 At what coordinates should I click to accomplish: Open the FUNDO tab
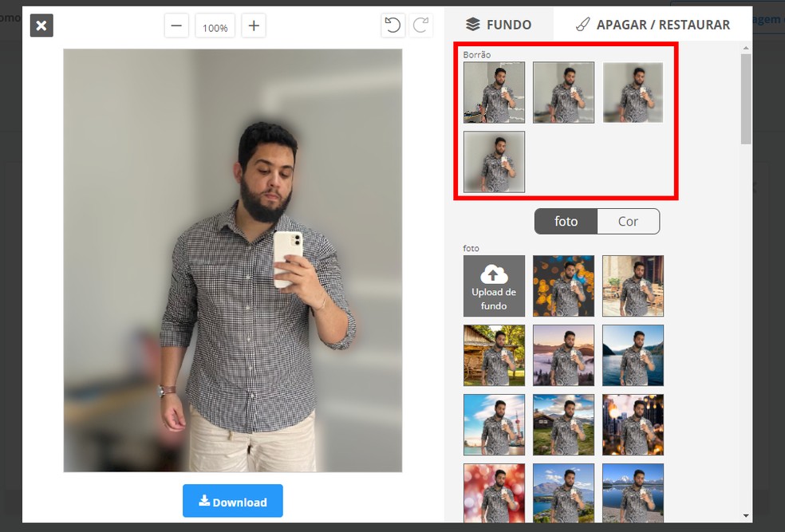click(499, 25)
